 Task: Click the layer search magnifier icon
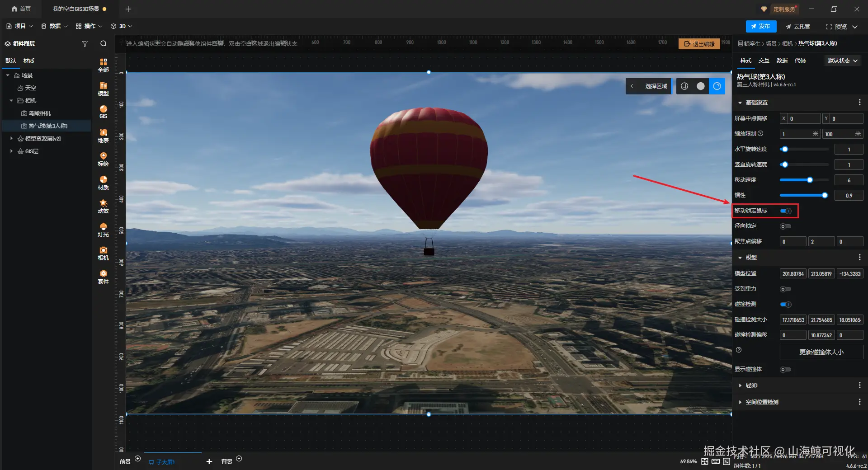pyautogui.click(x=104, y=44)
